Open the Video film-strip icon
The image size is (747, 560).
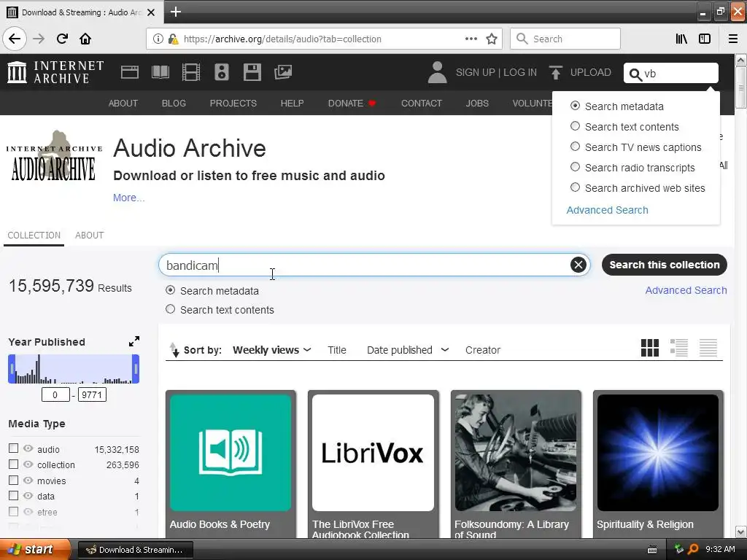(x=191, y=72)
